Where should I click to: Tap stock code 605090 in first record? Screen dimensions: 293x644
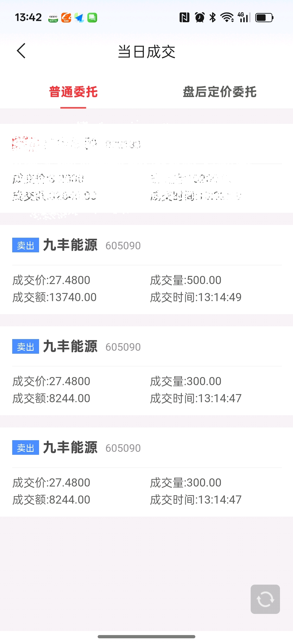point(123,246)
